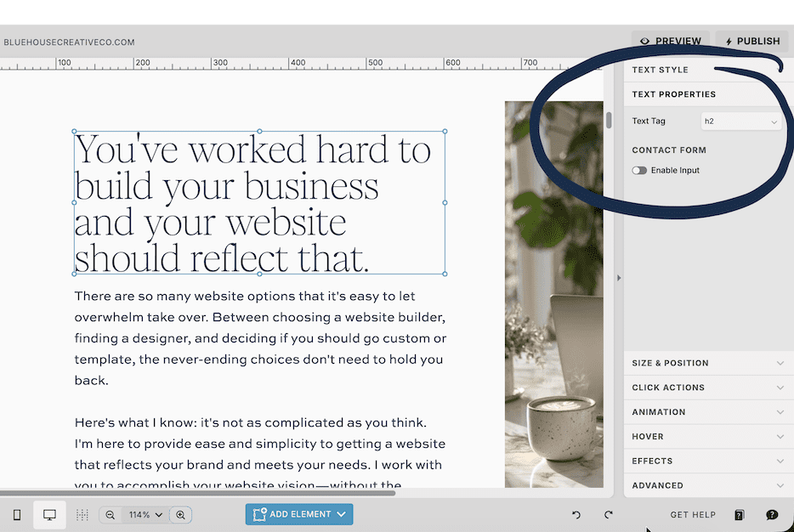Undo the last action
The image size is (794, 532).
click(x=576, y=515)
